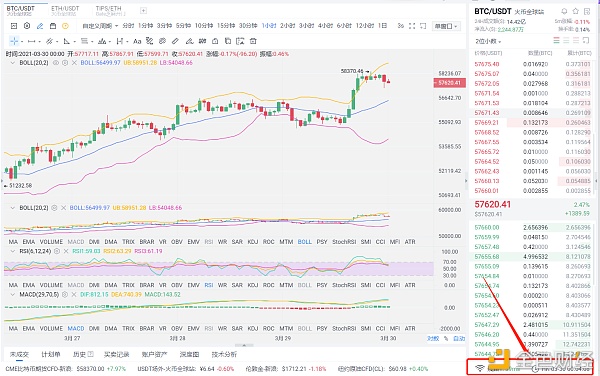Open the chart type icon at the start of the top toolbar
Image resolution: width=600 pixels, height=376 pixels.
pos(14,26)
